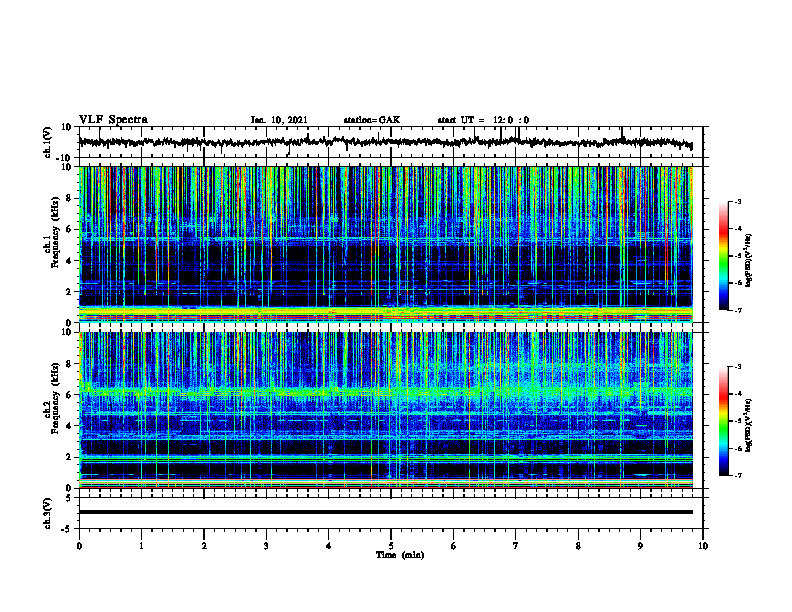Click the "VLF Spectra" plot title

[113, 119]
